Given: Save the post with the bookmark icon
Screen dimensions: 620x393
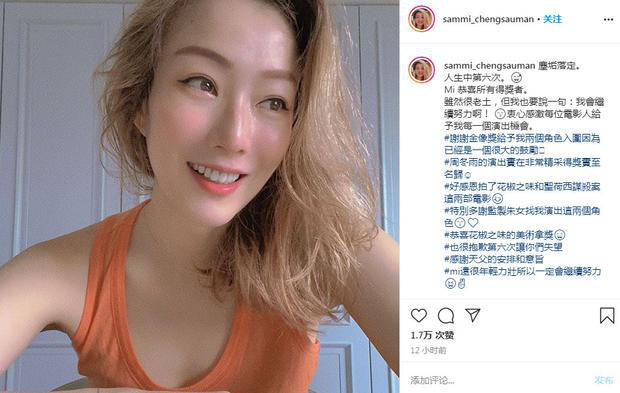Looking at the screenshot, I should click(x=607, y=316).
